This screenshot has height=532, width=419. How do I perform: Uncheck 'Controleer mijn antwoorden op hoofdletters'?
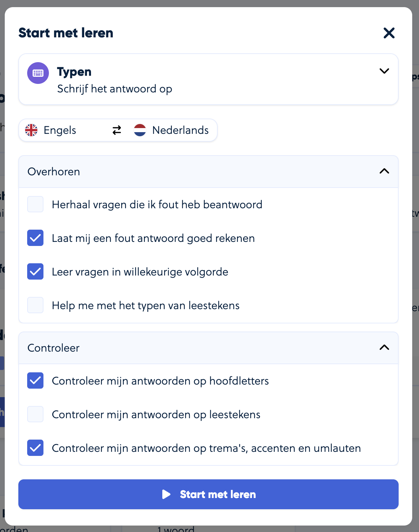pos(35,380)
